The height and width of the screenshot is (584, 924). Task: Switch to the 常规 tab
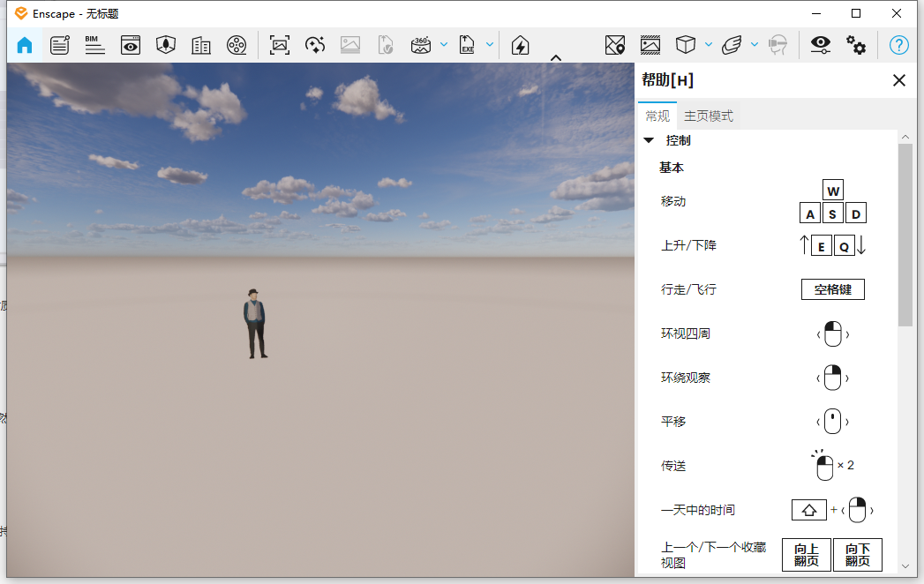tap(657, 116)
